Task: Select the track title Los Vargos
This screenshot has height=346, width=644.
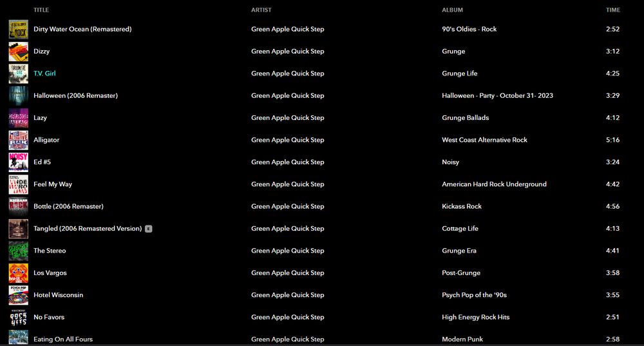Action: [x=50, y=273]
